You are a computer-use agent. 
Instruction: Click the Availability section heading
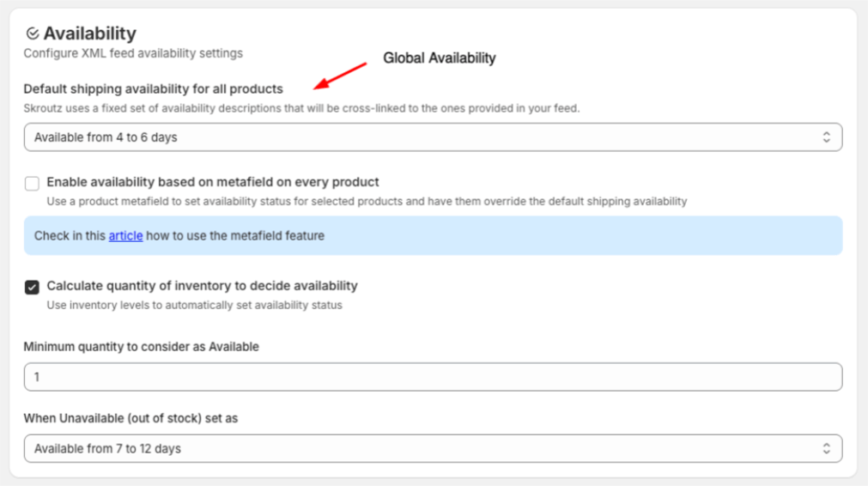tap(89, 33)
